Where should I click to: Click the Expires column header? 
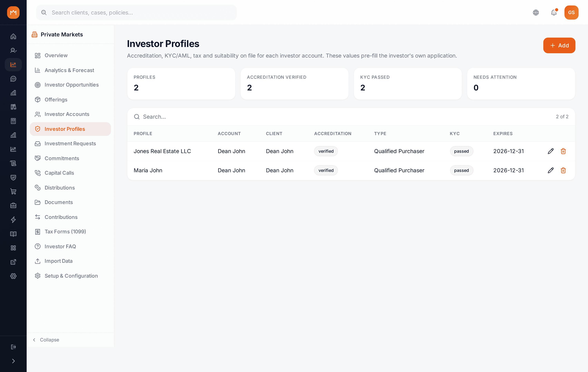[x=503, y=134]
